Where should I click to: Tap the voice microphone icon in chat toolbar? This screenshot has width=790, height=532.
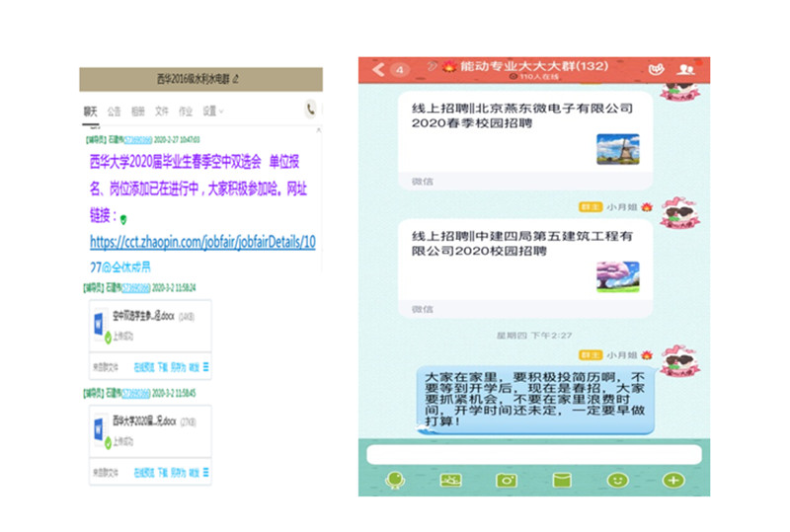coord(395,480)
